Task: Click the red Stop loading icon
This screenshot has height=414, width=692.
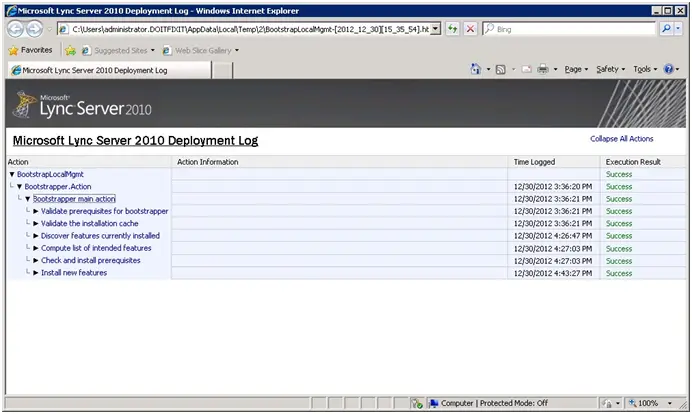Action: pos(470,29)
